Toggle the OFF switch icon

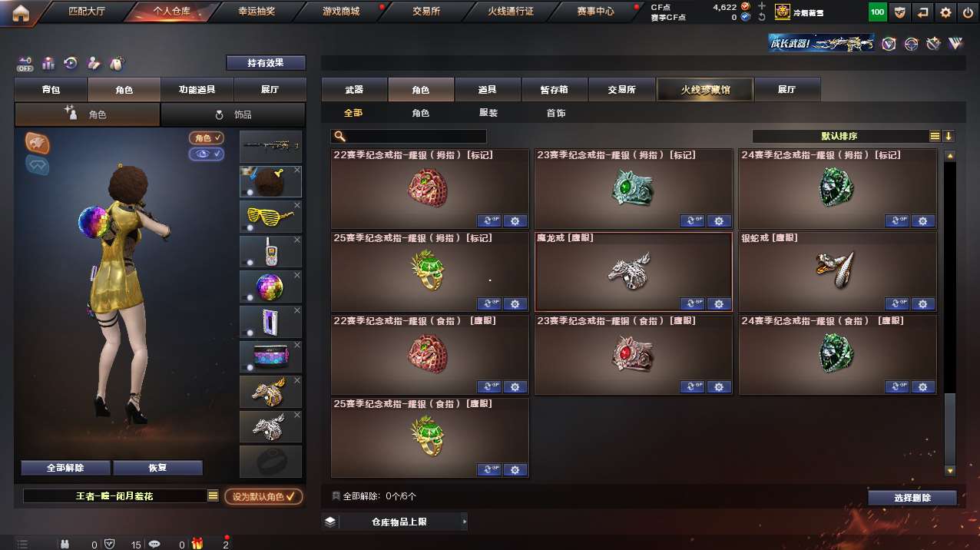25,64
